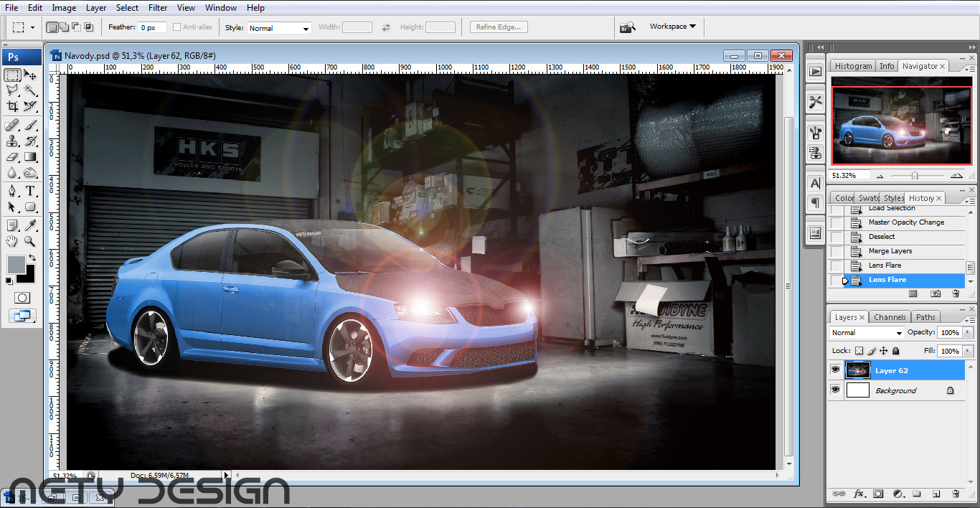Select the Rounded Rectangle shape tool
This screenshot has width=980, height=508.
[x=30, y=207]
